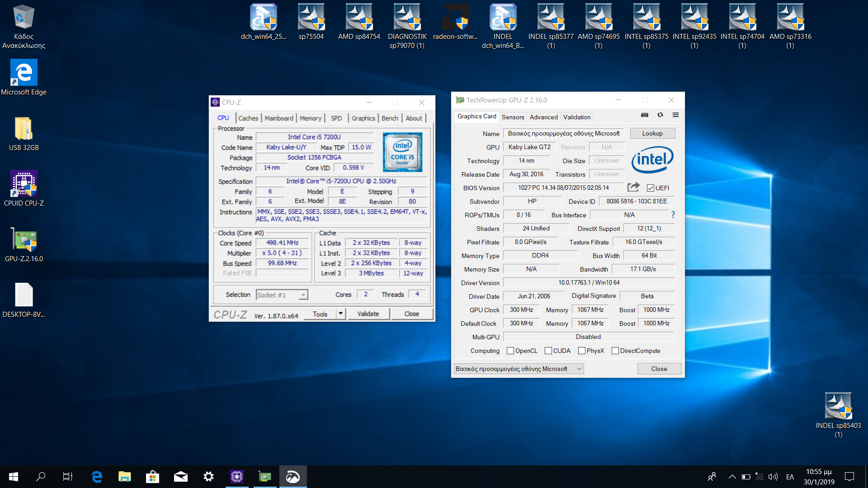The height and width of the screenshot is (488, 868).
Task: Select the dch_win64_25... installer icon
Action: 264,22
